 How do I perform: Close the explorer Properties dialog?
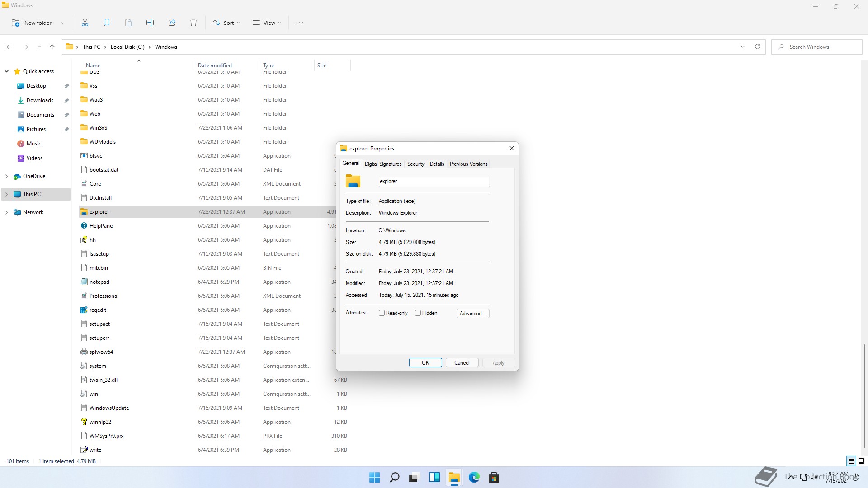point(512,148)
